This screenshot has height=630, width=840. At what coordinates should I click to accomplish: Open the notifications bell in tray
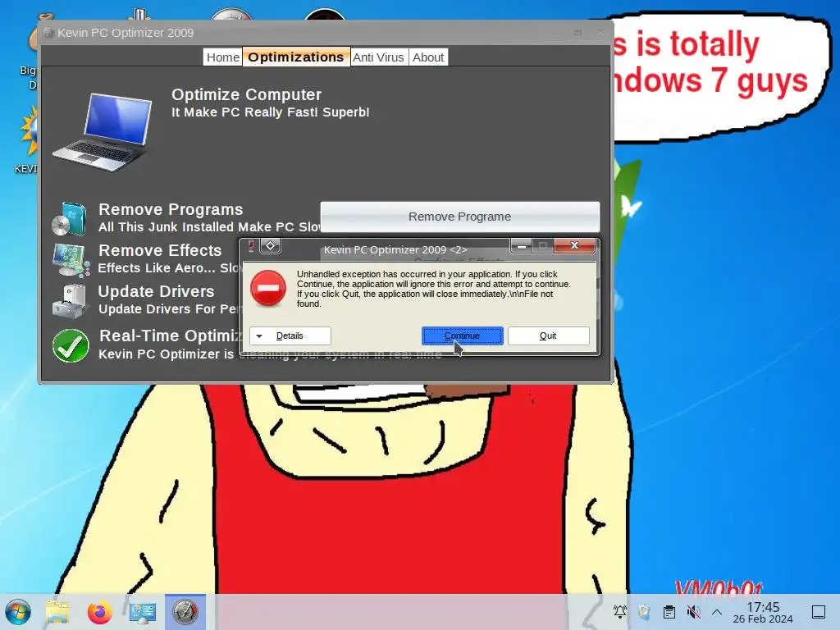tap(620, 612)
